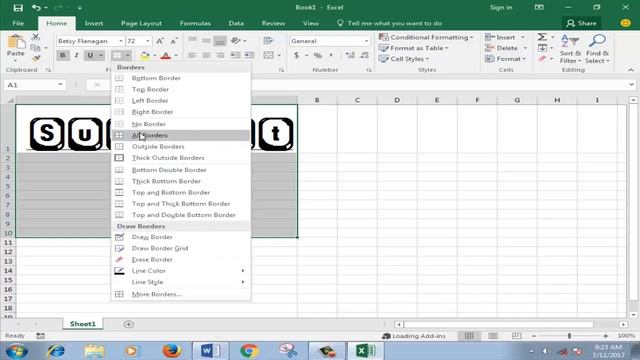Open the Page Layout ribbon tab
Screen dimensions: 640x360
(x=141, y=23)
